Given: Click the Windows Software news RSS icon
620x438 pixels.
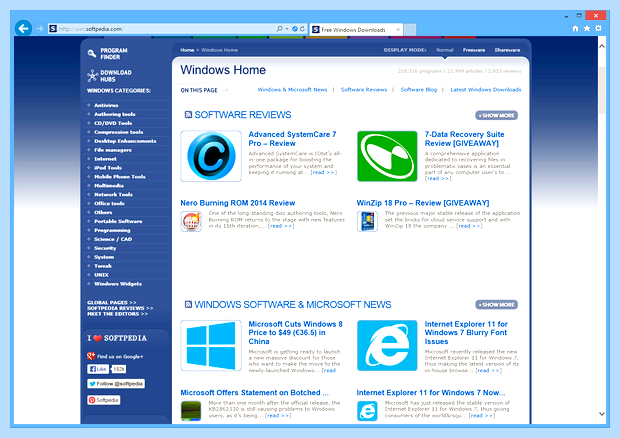Looking at the screenshot, I should pyautogui.click(x=188, y=304).
